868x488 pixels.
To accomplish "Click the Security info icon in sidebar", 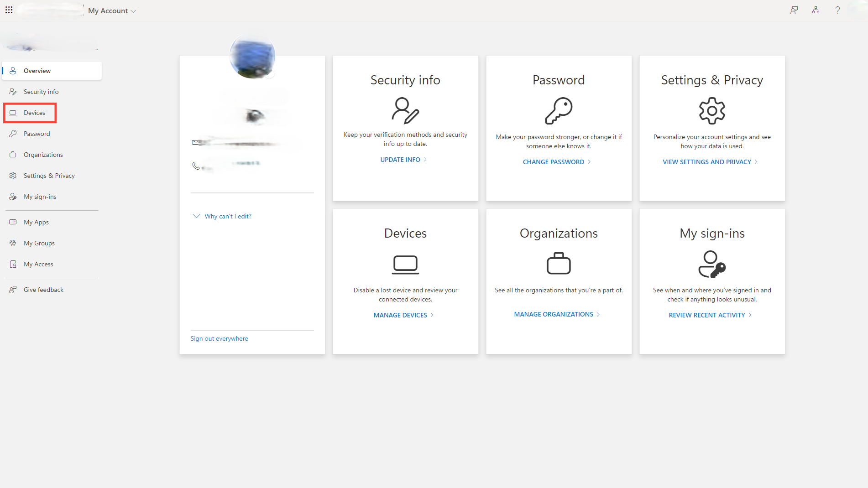I will tap(13, 92).
